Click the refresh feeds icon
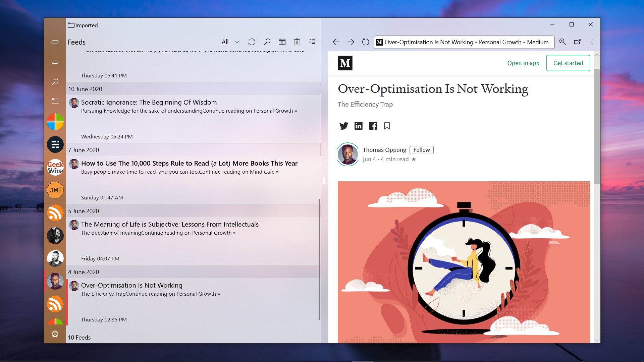The image size is (644, 362). point(252,42)
